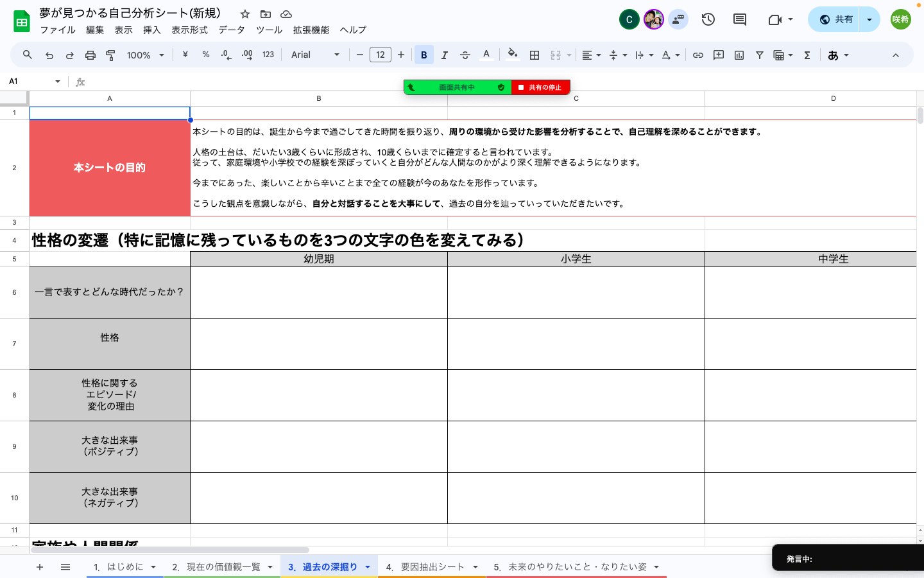Screen dimensions: 924x578
Task: Insert a comment
Action: coord(719,55)
